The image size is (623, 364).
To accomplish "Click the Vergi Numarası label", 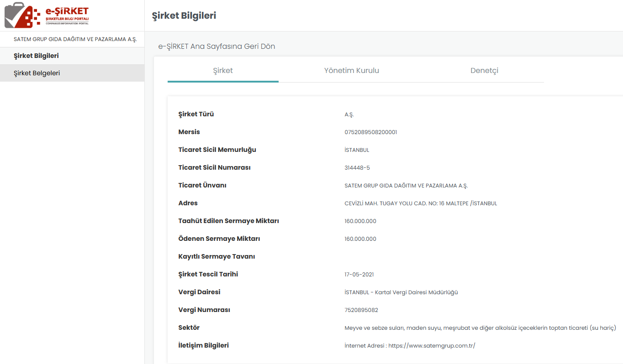I will coord(204,310).
